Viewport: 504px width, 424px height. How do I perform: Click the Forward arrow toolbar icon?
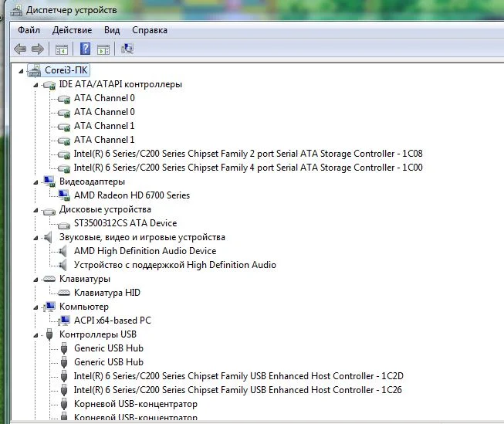37,49
